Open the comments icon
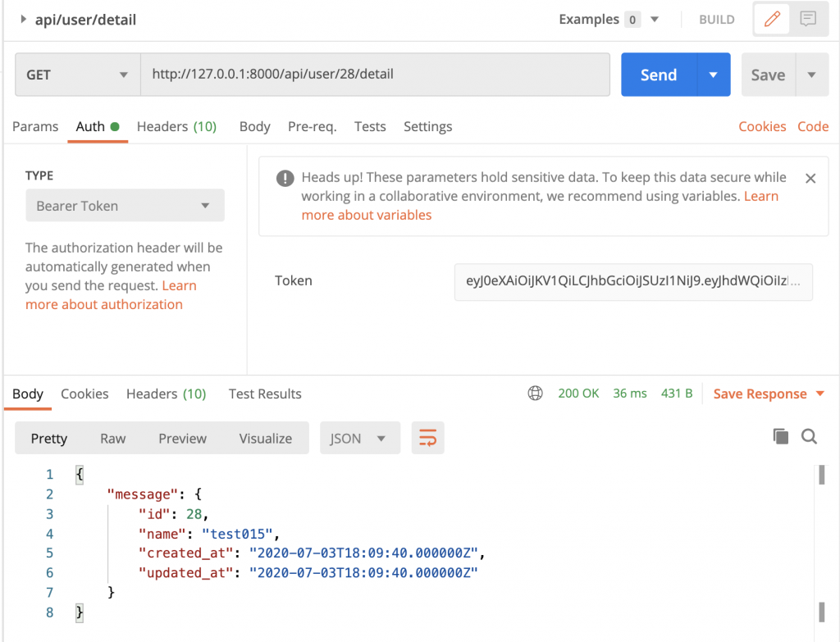 [808, 20]
